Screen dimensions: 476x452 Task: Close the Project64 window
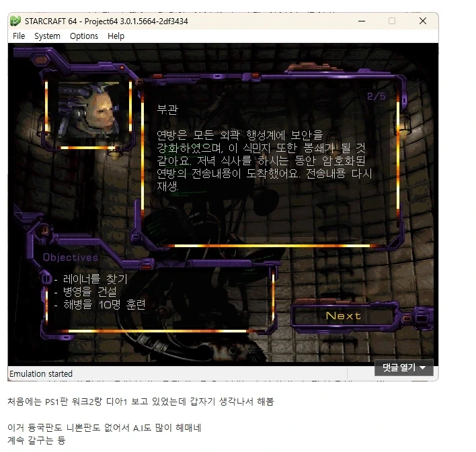coord(423,21)
